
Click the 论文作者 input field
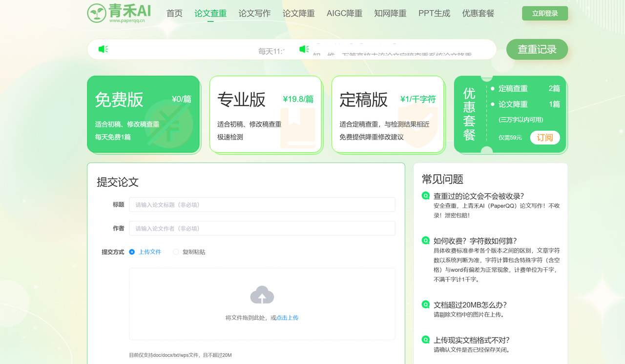point(262,228)
